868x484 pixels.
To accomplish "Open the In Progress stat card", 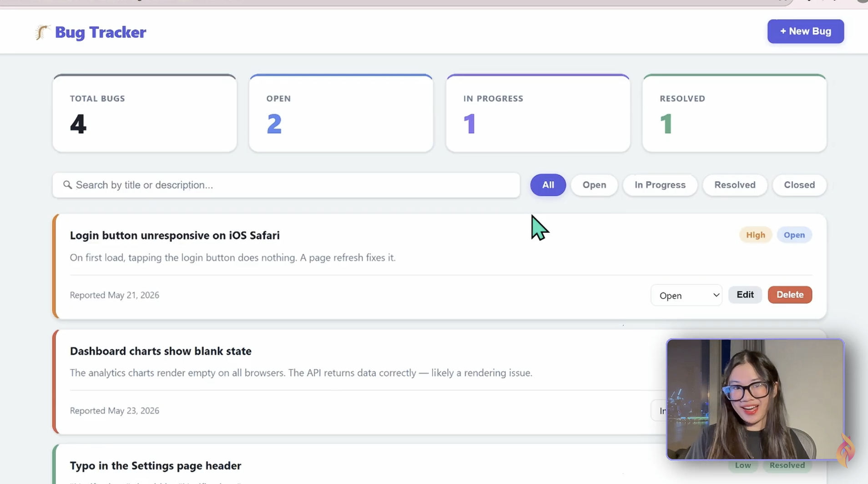I will coord(538,113).
